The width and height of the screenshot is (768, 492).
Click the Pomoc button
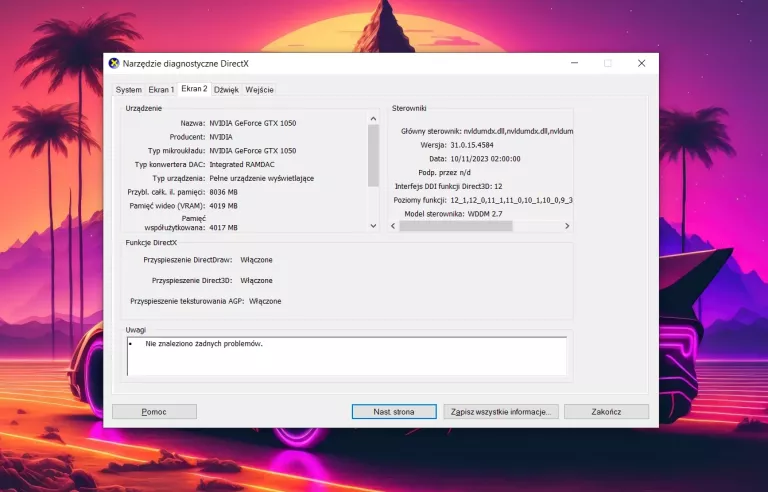click(154, 412)
